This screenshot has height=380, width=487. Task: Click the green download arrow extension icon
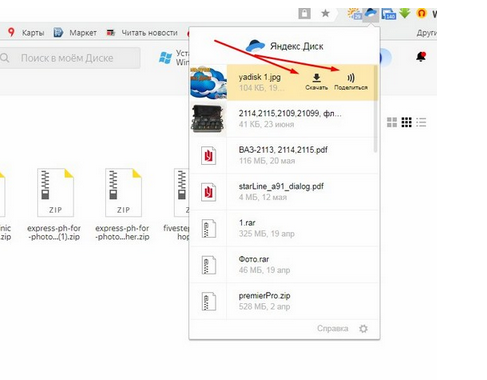coord(405,13)
